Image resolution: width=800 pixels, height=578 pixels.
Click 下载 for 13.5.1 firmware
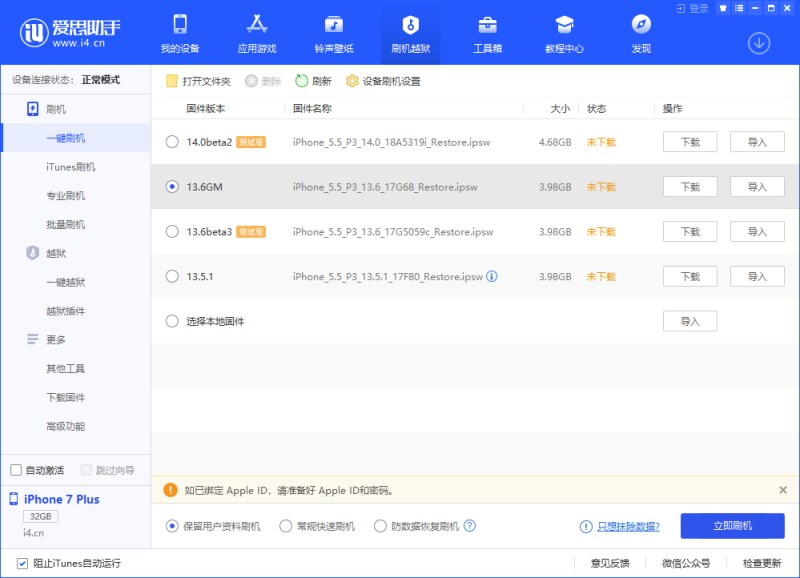pyautogui.click(x=690, y=277)
